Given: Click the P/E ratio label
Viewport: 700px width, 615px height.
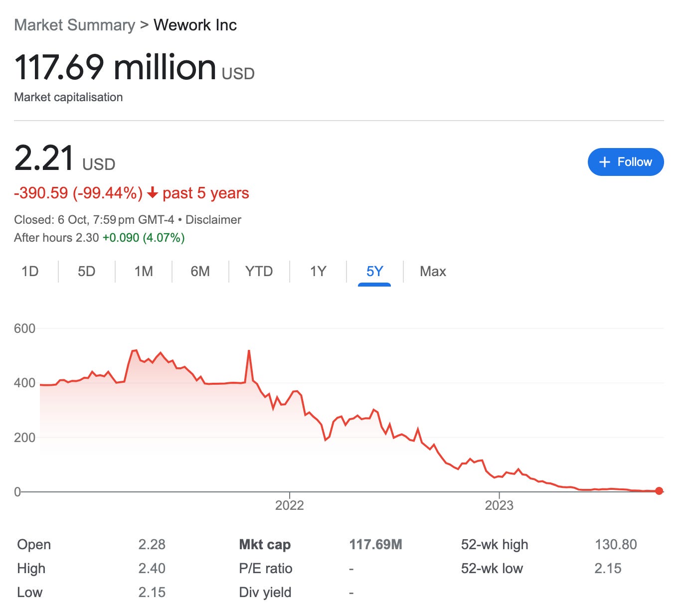Looking at the screenshot, I should 265,568.
